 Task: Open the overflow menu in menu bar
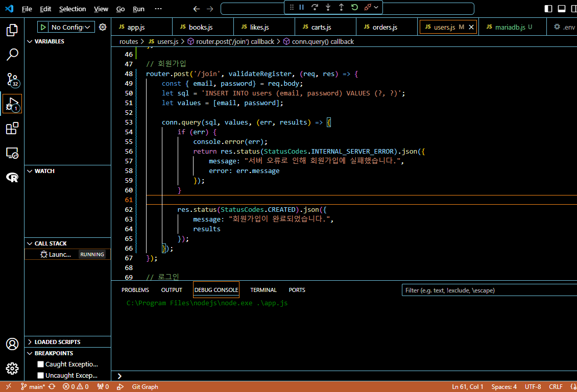(x=158, y=9)
